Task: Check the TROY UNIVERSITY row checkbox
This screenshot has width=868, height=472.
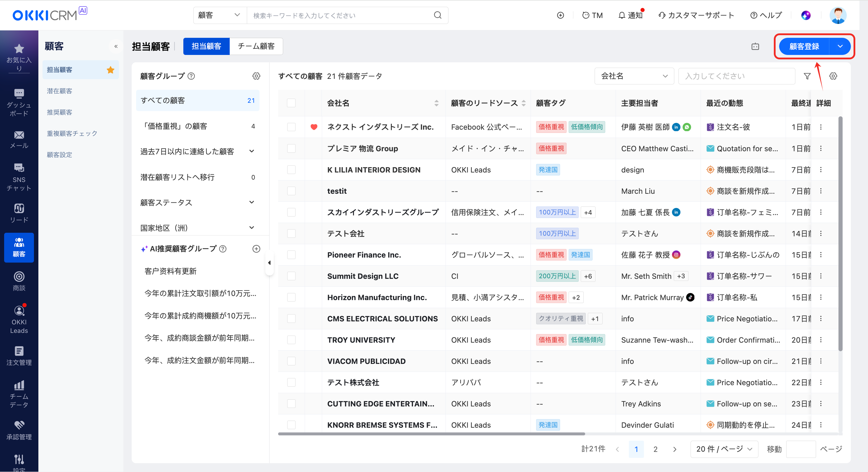Action: click(x=291, y=339)
